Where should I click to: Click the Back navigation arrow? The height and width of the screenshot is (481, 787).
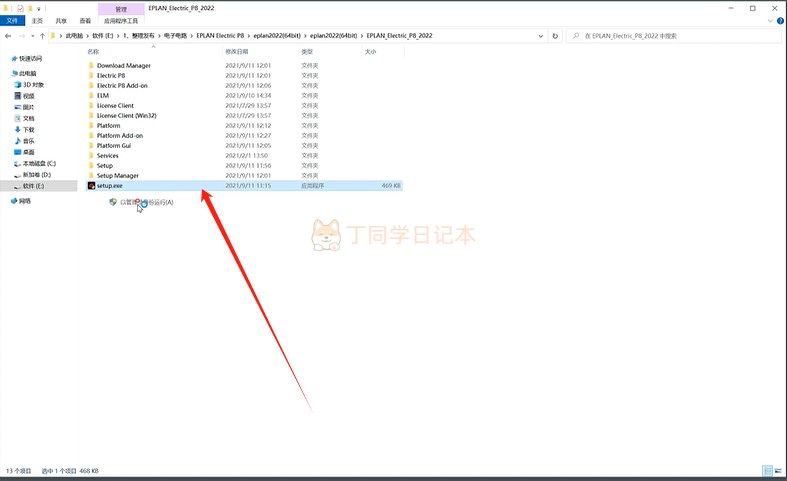[x=8, y=36]
